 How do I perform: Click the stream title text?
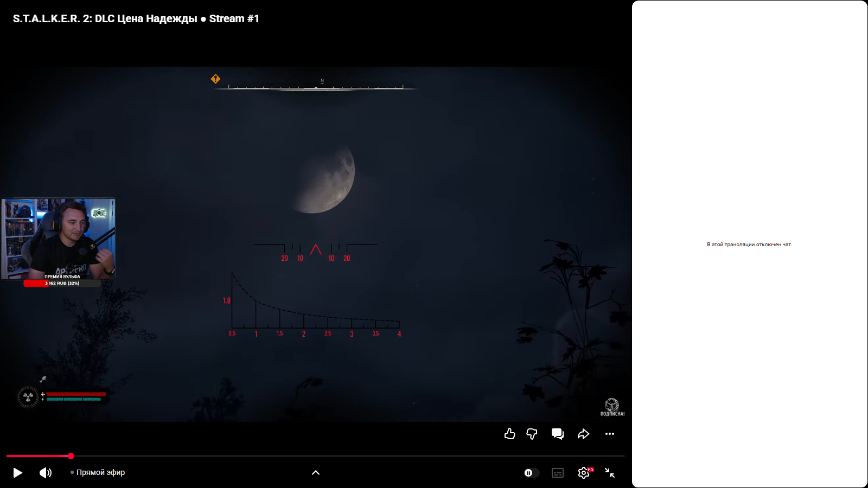(x=136, y=18)
